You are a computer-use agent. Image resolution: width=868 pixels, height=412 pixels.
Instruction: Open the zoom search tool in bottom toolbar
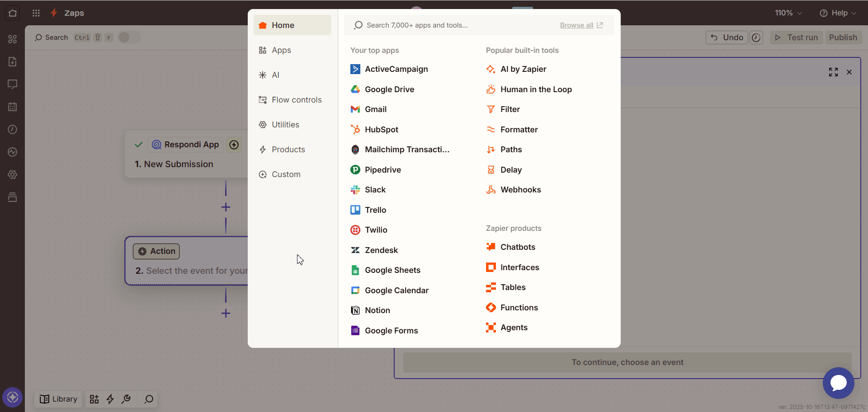[149, 399]
